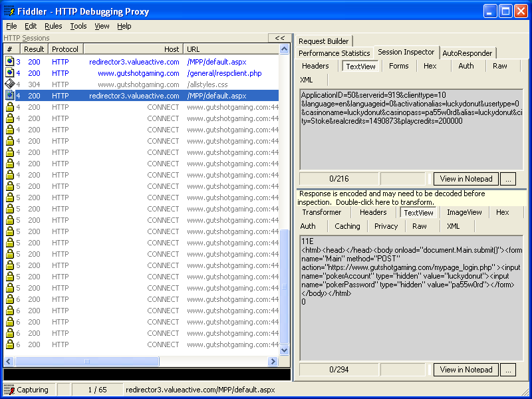This screenshot has height=399, width=532.
Task: Click the ... button beside request View in Notepad
Action: [x=508, y=179]
